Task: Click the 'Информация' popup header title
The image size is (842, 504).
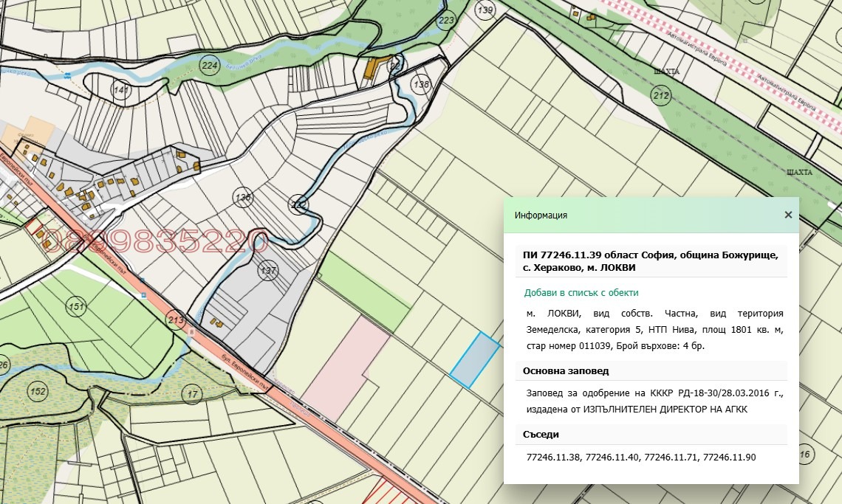Action: 541,215
